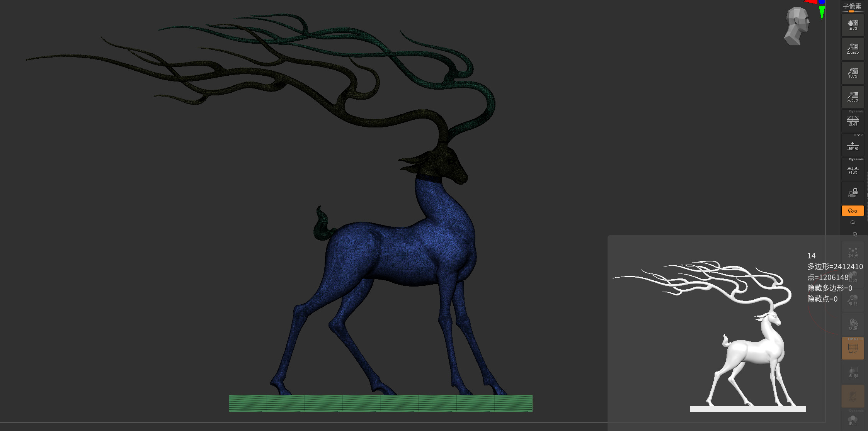Click the 中心点 frame button
The width and height of the screenshot is (868, 431).
pyautogui.click(x=853, y=253)
